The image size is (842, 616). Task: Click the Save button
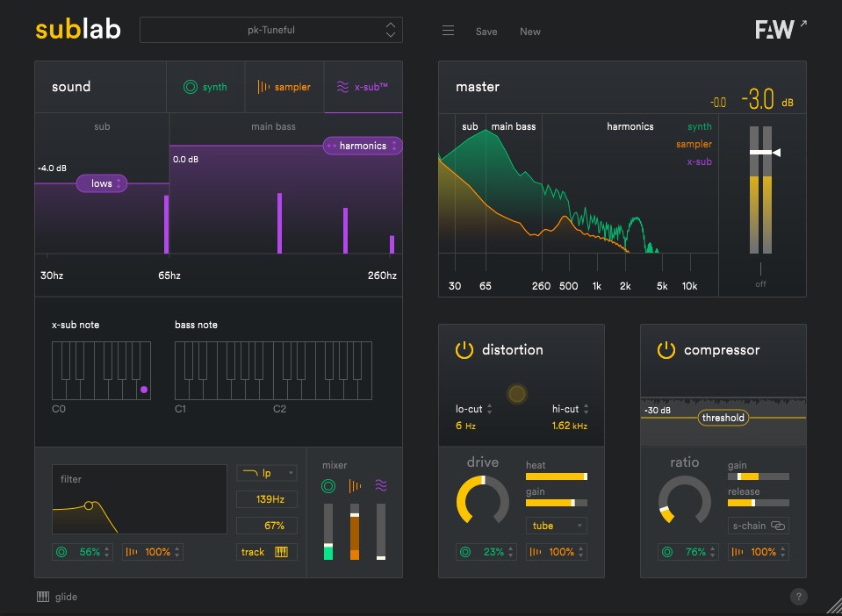(x=486, y=32)
